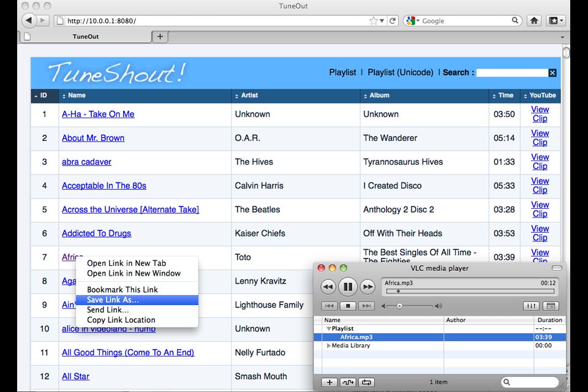The image size is (588, 392).
Task: Expand Media Library in VLC
Action: coord(329,345)
